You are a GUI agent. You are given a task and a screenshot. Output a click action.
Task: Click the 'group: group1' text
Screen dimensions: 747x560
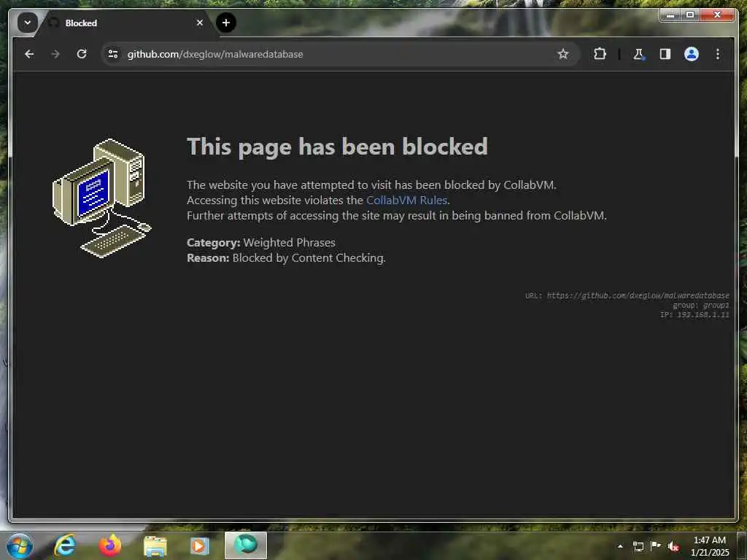click(x=701, y=306)
